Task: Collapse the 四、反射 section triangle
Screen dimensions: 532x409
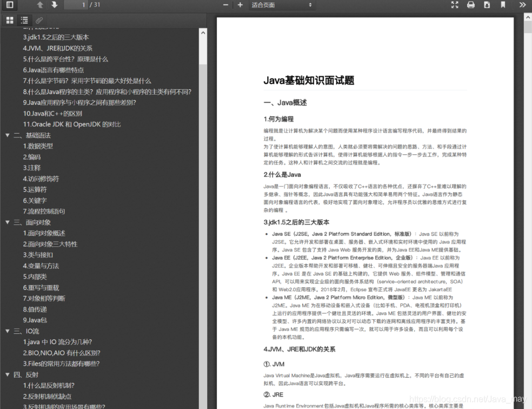Action: coord(8,374)
